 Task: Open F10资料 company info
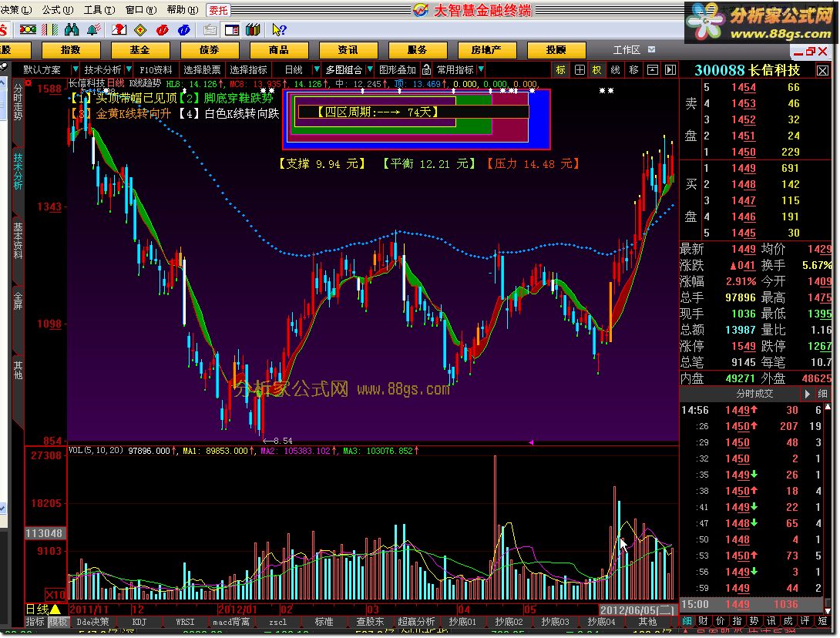[x=156, y=69]
